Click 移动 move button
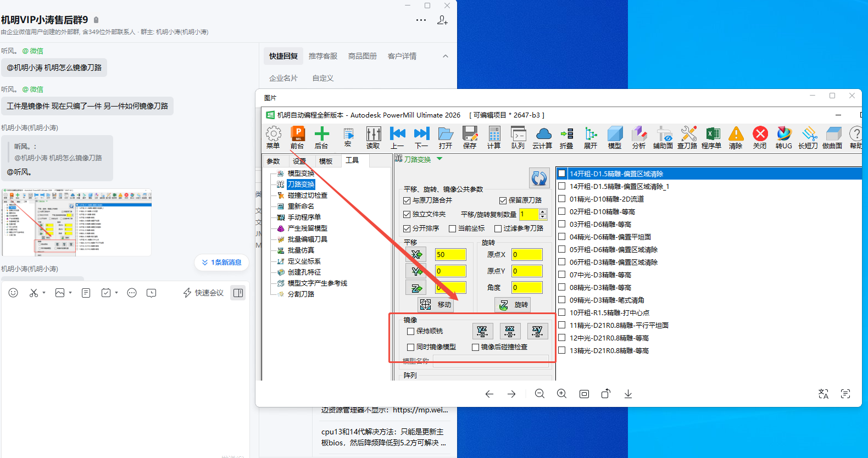Screen dimensions: 868x458 click(x=436, y=304)
